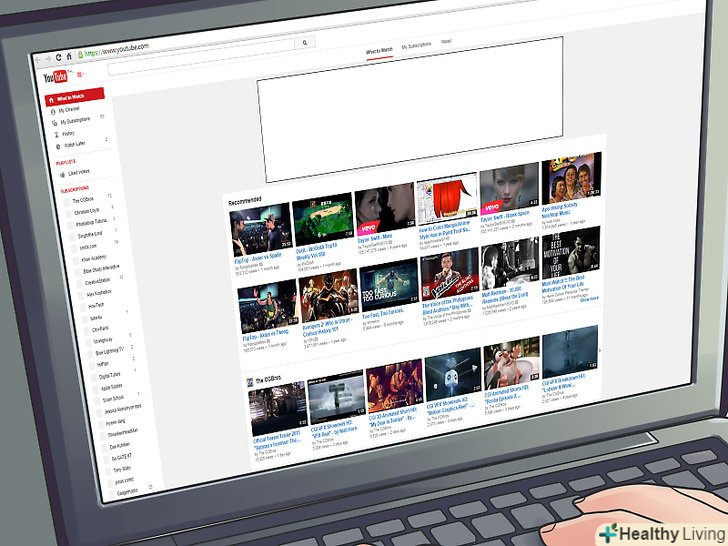The width and height of the screenshot is (728, 546).
Task: Open CGI 3D Animated Short thumbnail
Action: click(x=395, y=386)
